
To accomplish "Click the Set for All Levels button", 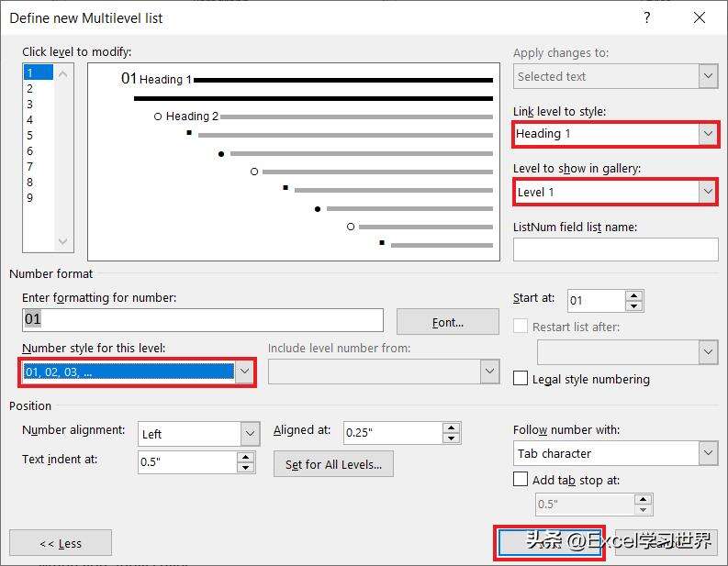I will tap(333, 464).
